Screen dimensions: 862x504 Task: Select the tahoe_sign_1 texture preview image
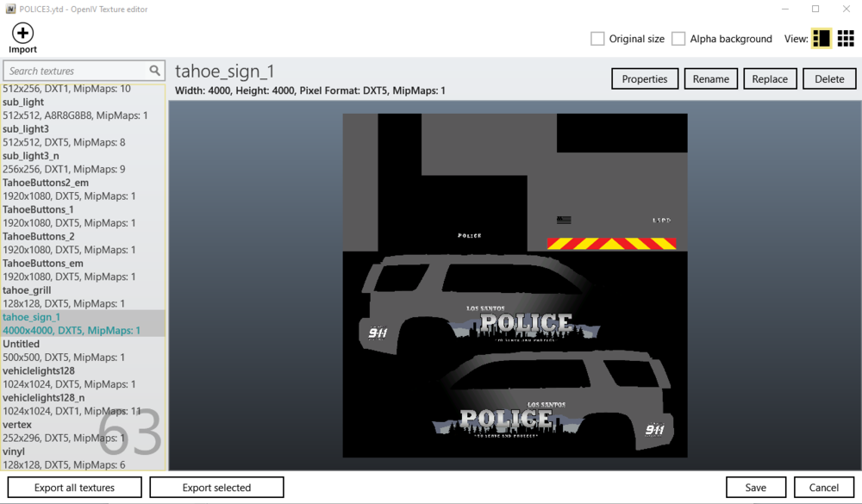pyautogui.click(x=515, y=285)
